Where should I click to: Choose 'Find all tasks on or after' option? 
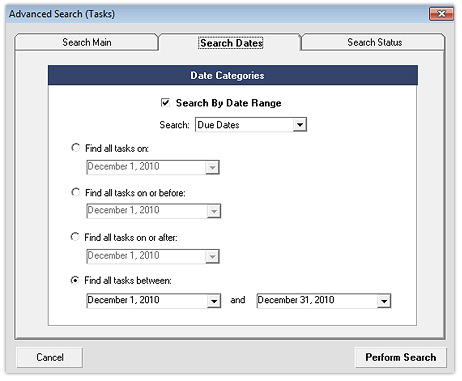pyautogui.click(x=75, y=237)
